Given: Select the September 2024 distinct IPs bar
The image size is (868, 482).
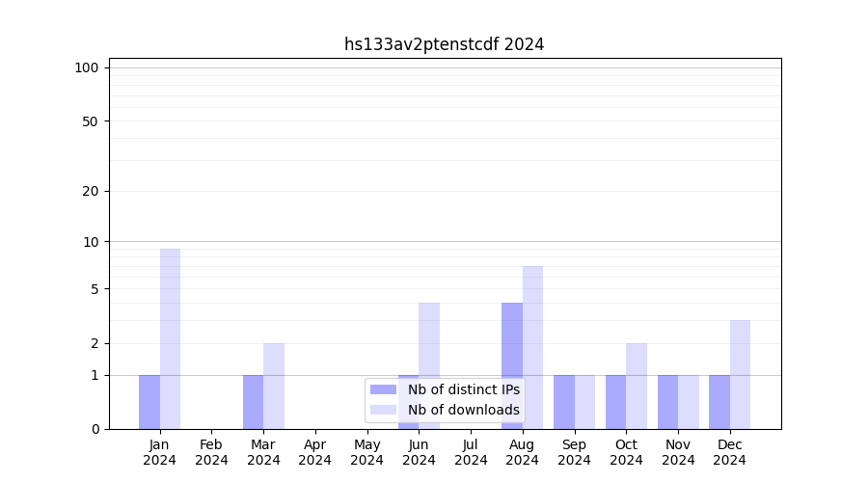Looking at the screenshot, I should click(564, 402).
